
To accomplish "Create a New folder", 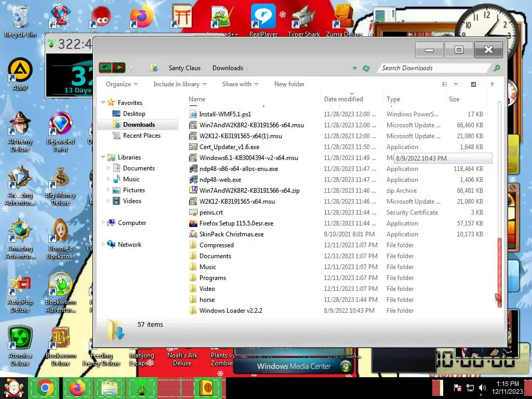I will [x=289, y=84].
